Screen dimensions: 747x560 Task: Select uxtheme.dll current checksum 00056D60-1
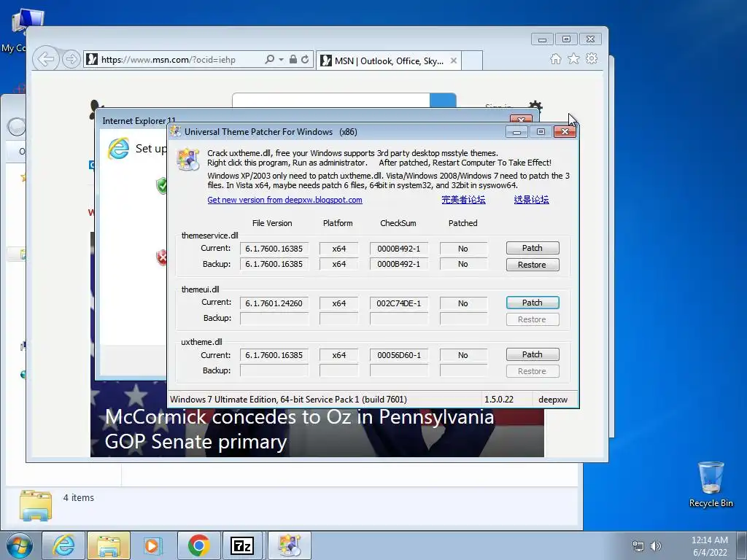click(x=399, y=355)
